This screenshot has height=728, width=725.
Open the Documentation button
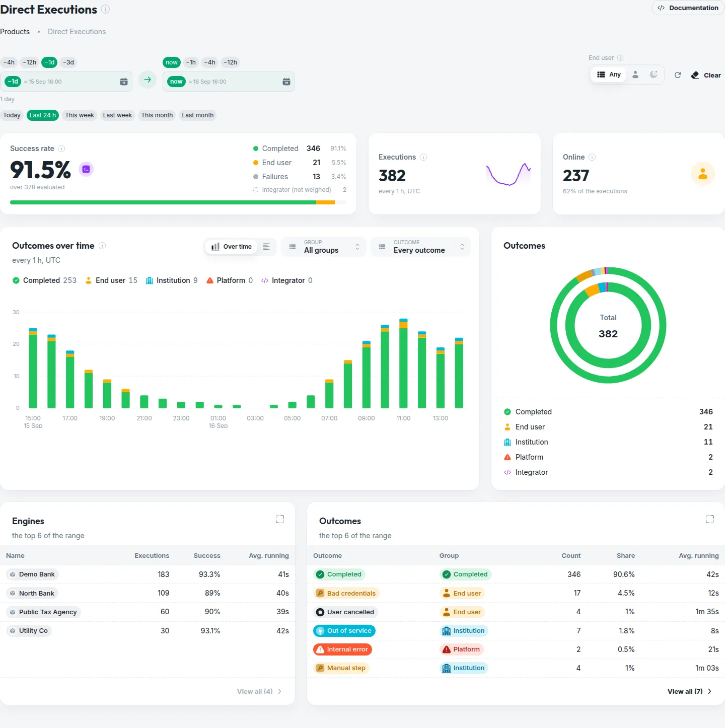coord(688,8)
